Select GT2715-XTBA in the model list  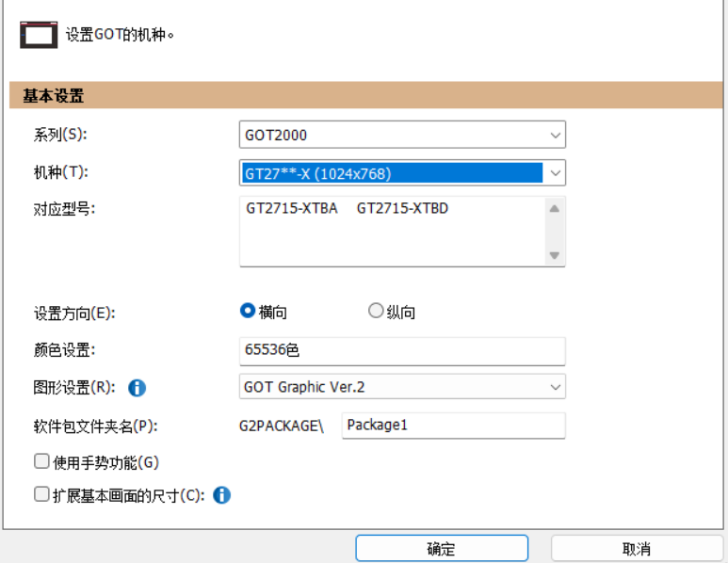tap(291, 209)
